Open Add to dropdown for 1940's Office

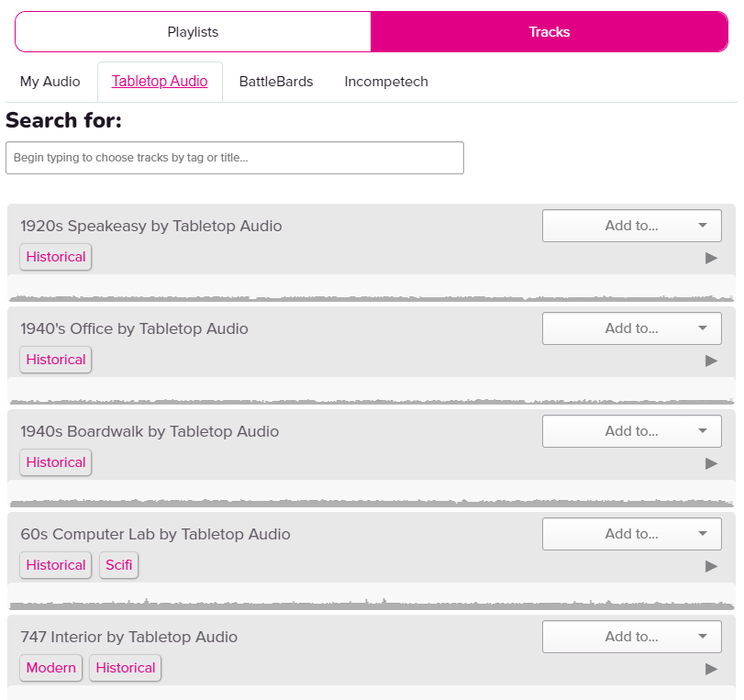pyautogui.click(x=631, y=328)
